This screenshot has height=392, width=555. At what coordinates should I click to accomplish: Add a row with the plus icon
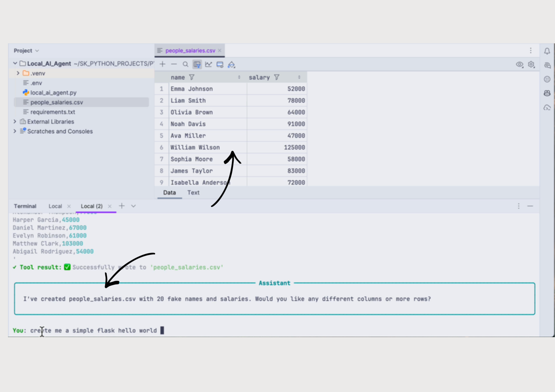tap(163, 64)
